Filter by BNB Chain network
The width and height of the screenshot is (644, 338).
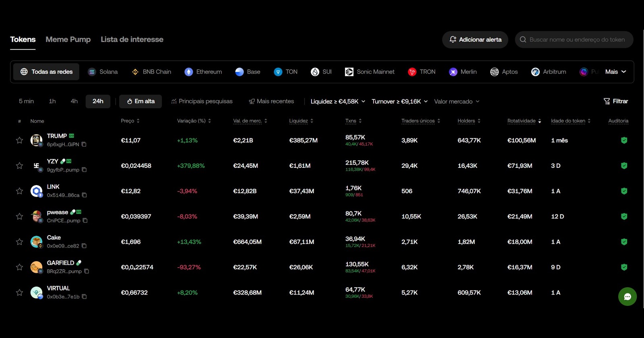pyautogui.click(x=151, y=72)
